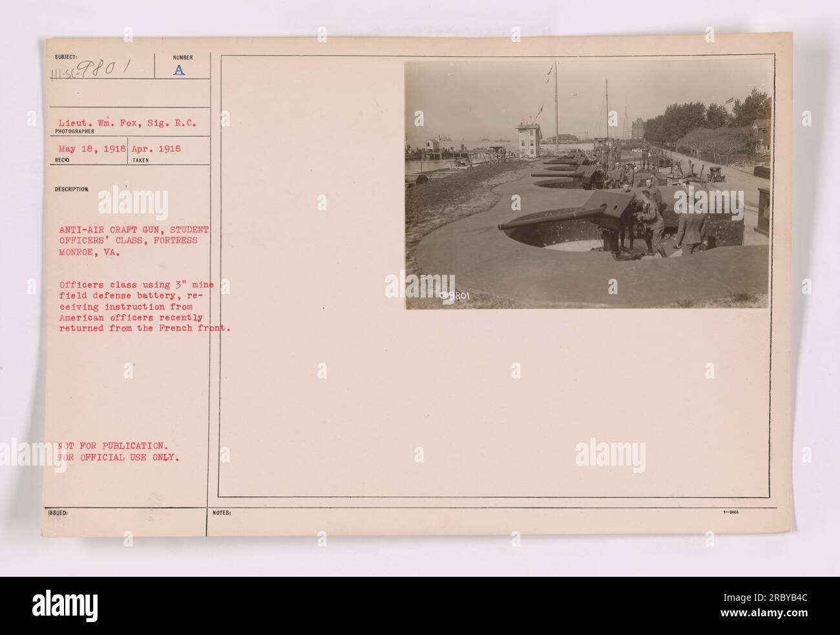Click the blue letter "A" under NUMBER
840x635 pixels.
coord(179,70)
